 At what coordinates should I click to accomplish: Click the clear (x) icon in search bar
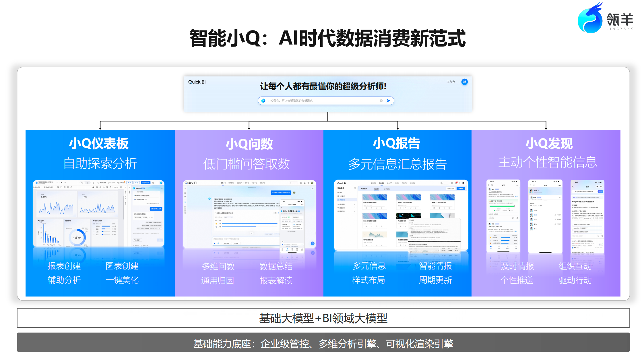[x=381, y=101]
